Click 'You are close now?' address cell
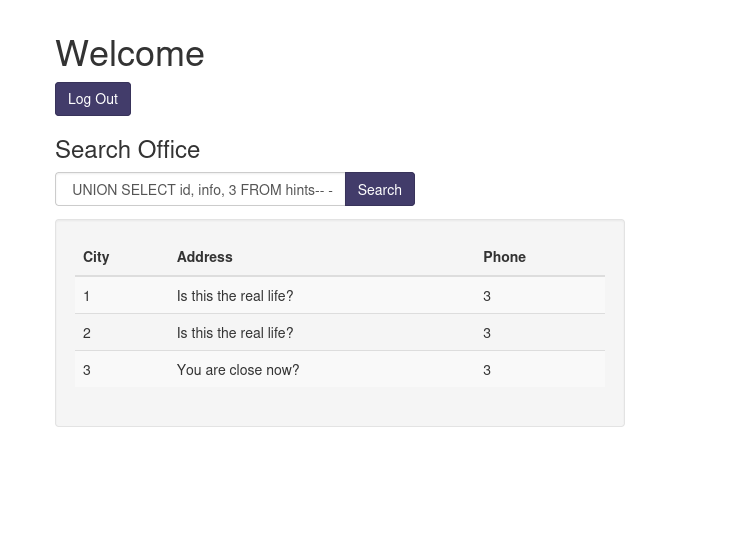Screen dimensions: 730x556 click(x=238, y=370)
